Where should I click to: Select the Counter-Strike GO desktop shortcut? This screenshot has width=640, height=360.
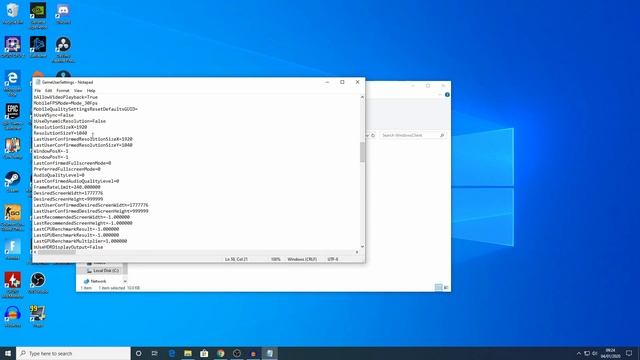pos(12,218)
